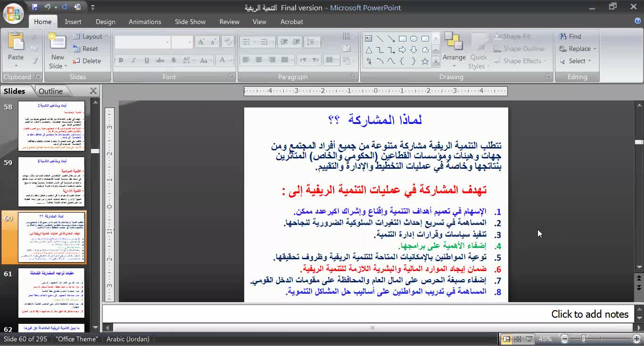Select the Oval shape in shapes gallery
644x346 pixels.
[x=413, y=39]
